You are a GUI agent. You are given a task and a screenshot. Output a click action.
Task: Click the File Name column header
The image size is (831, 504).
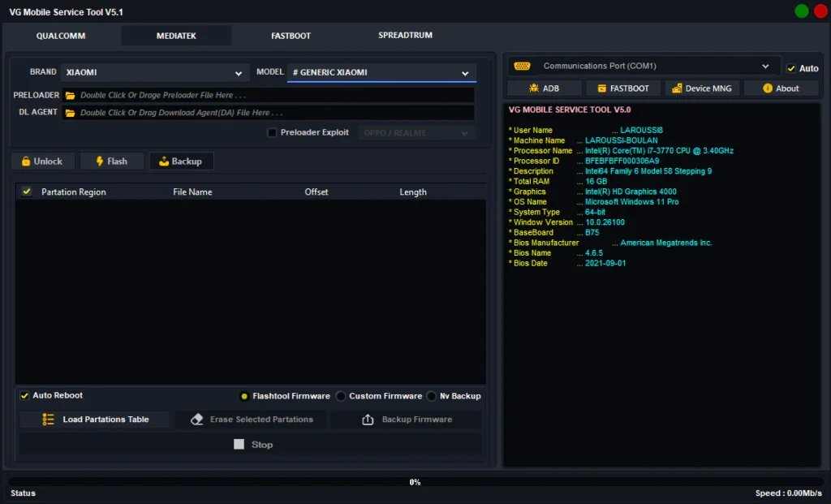pos(192,192)
